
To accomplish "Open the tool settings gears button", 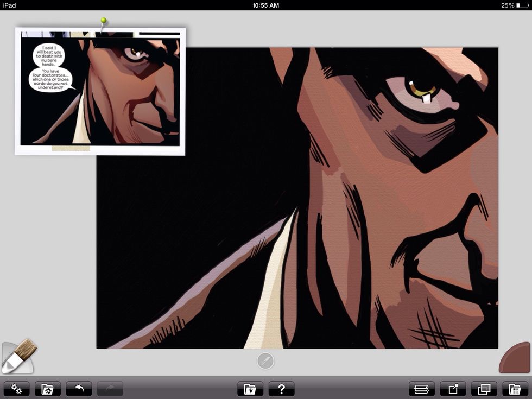I will [16, 389].
